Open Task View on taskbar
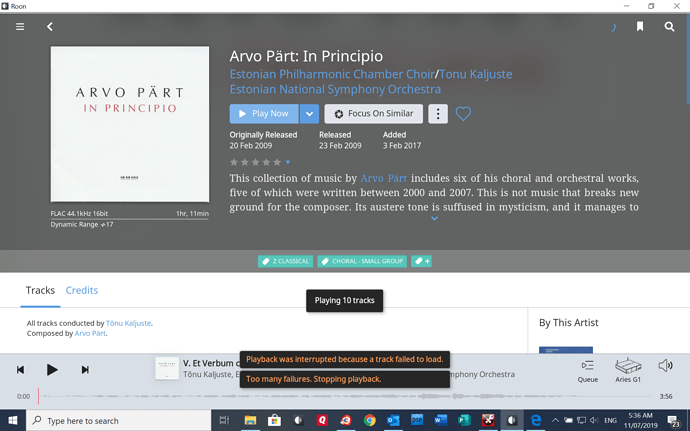Image resolution: width=690 pixels, height=431 pixels. click(x=224, y=420)
